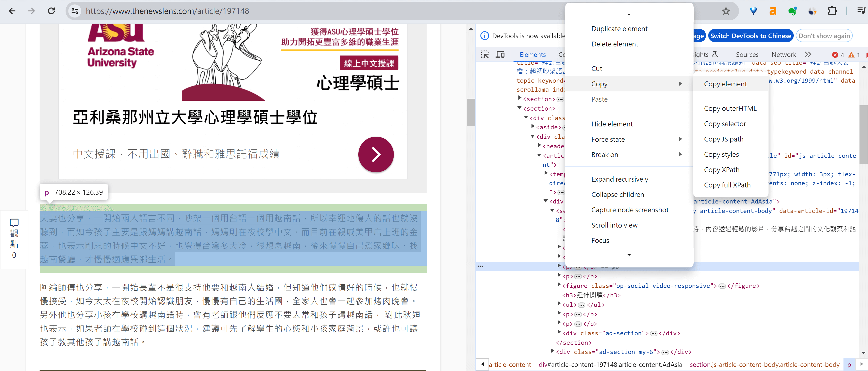Collapse the article-content div node
The width and height of the screenshot is (868, 371).
click(546, 201)
